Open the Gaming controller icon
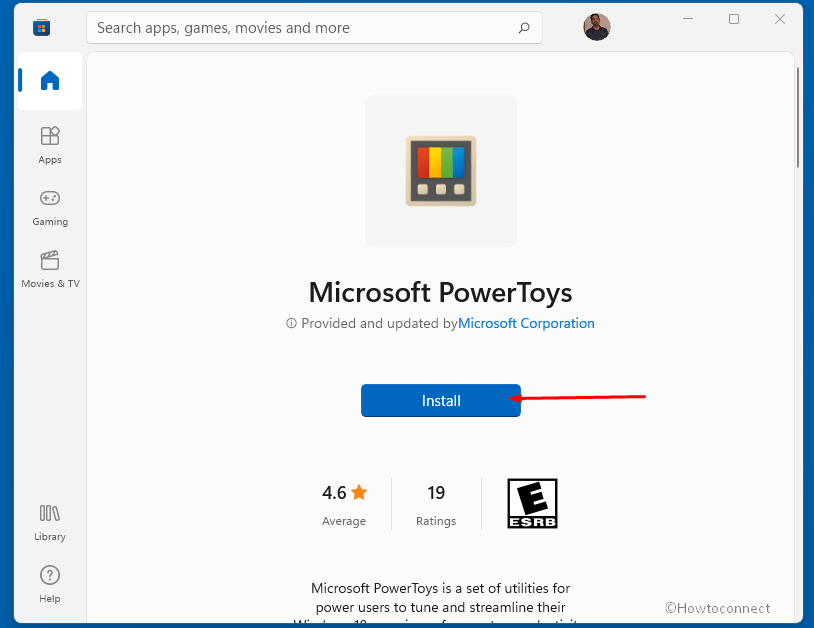 tap(50, 198)
